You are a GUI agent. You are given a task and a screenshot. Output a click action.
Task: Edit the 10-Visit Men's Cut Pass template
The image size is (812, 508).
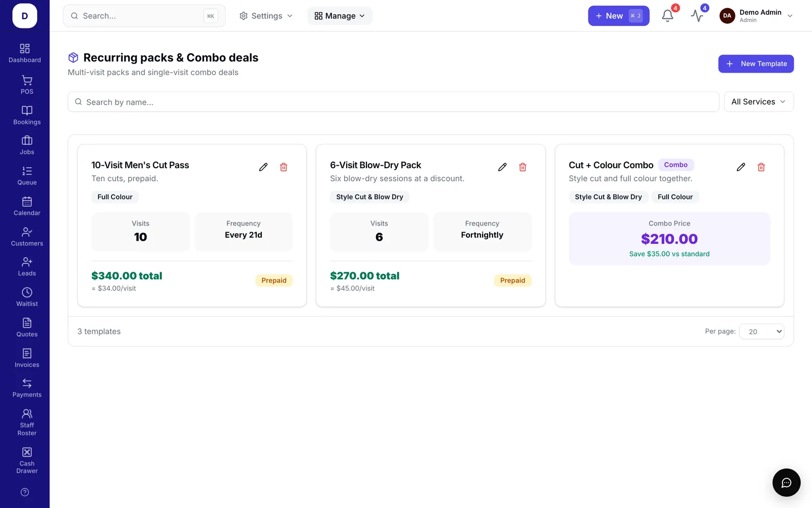(x=263, y=167)
